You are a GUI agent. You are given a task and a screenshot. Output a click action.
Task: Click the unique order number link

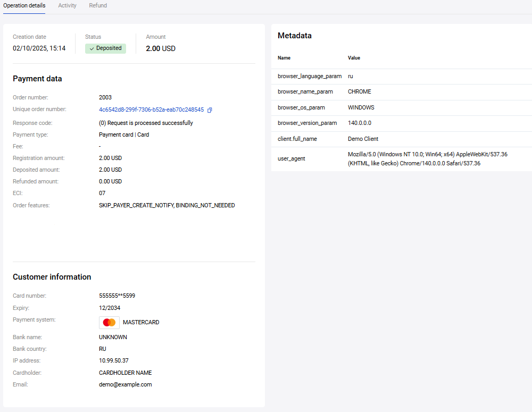tap(151, 110)
